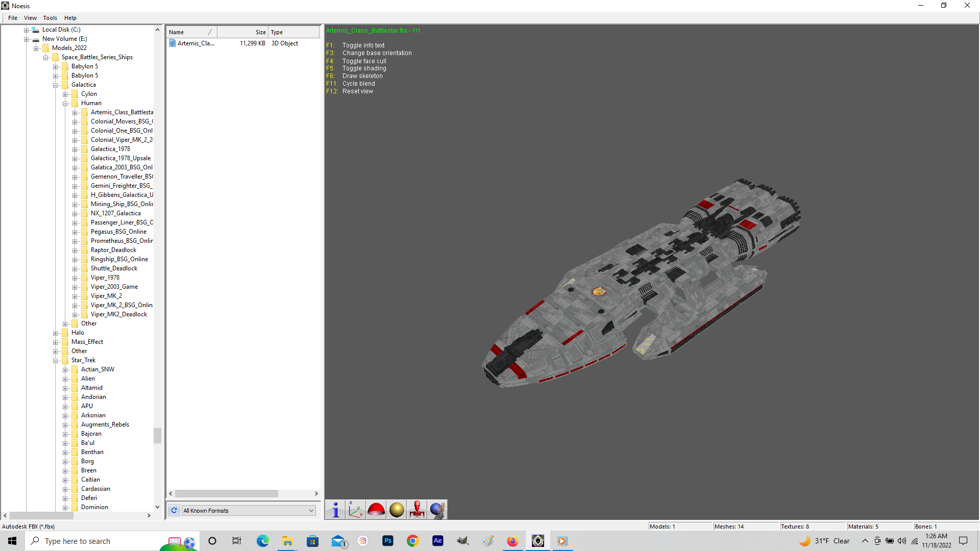
Task: Select the Galactica_1978 folder
Action: coord(110,149)
